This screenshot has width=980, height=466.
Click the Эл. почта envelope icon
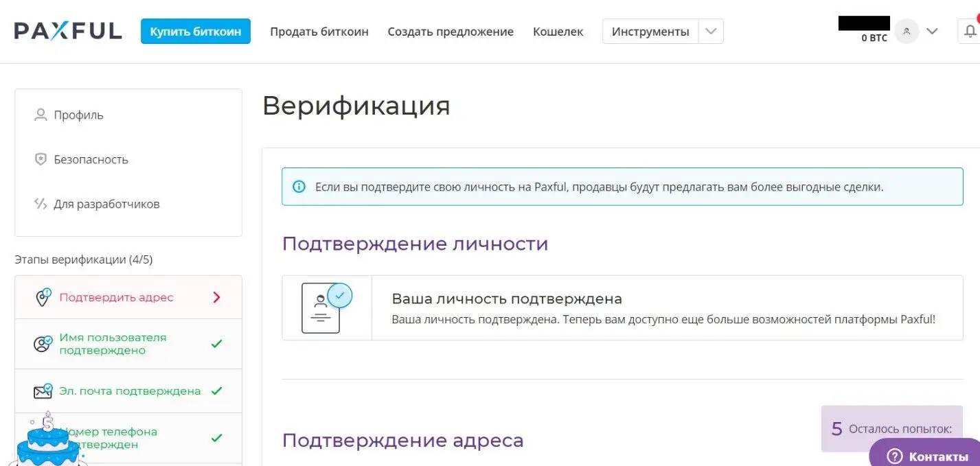pos(43,391)
